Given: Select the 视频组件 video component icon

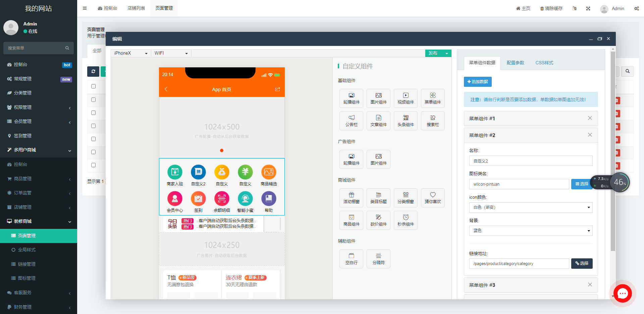Looking at the screenshot, I should [x=406, y=98].
